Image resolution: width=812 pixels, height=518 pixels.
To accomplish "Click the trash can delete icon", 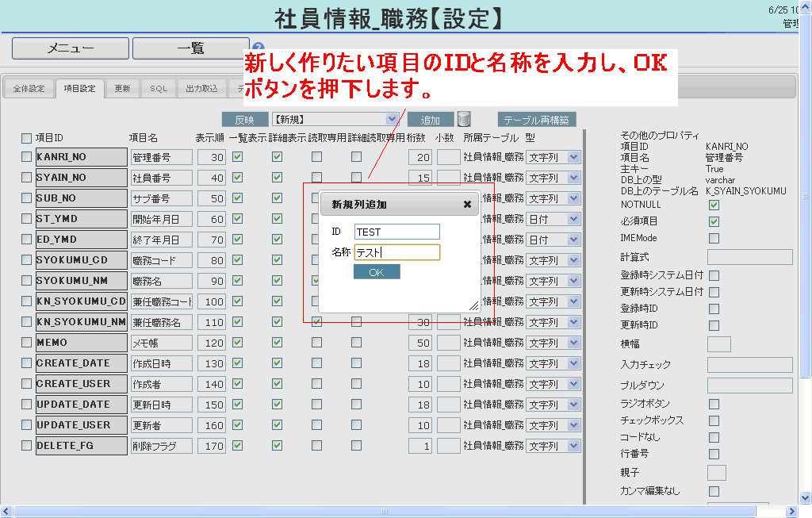I will pos(464,120).
